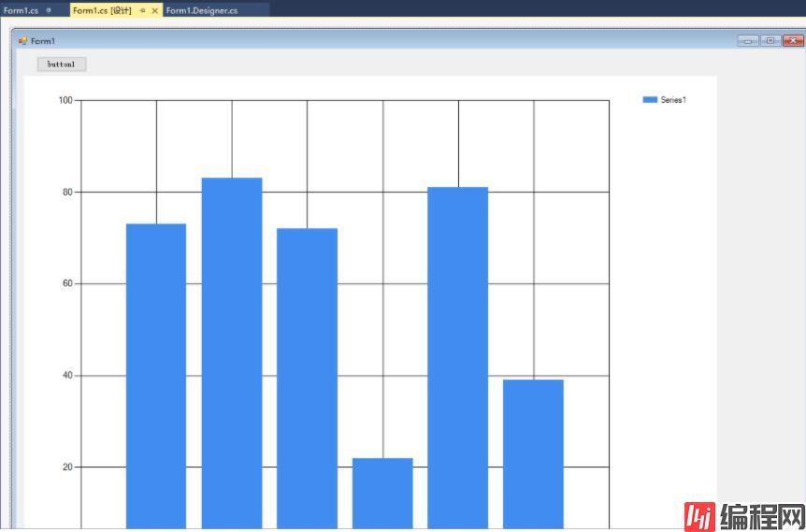Click the button1 control on the form
The image size is (806, 532).
click(x=62, y=65)
